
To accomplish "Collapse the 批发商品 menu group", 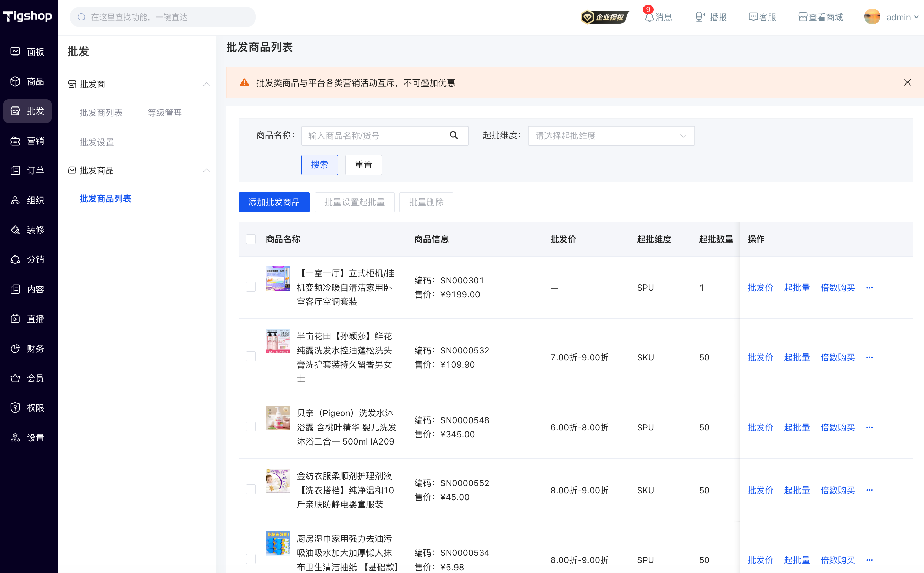I will tap(206, 170).
